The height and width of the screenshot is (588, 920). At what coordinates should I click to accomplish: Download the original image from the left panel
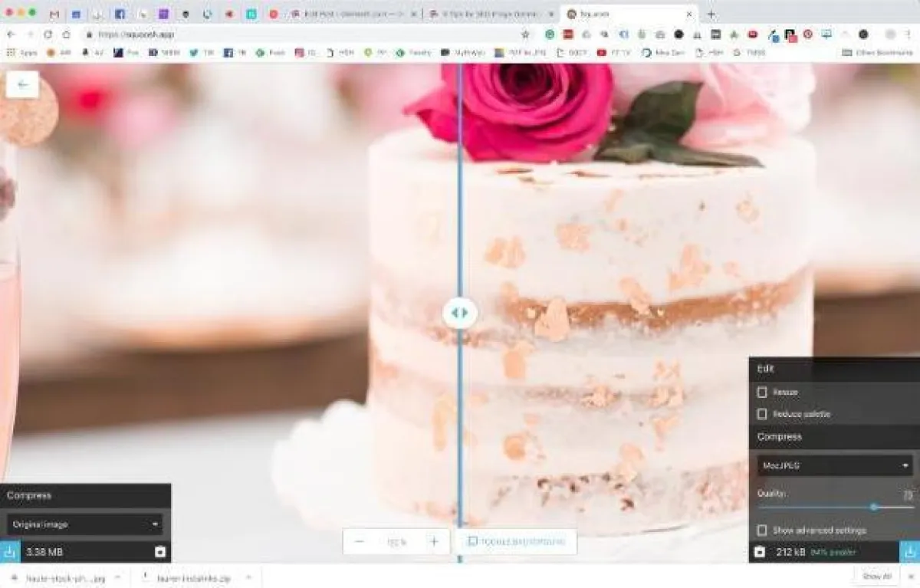(x=9, y=552)
